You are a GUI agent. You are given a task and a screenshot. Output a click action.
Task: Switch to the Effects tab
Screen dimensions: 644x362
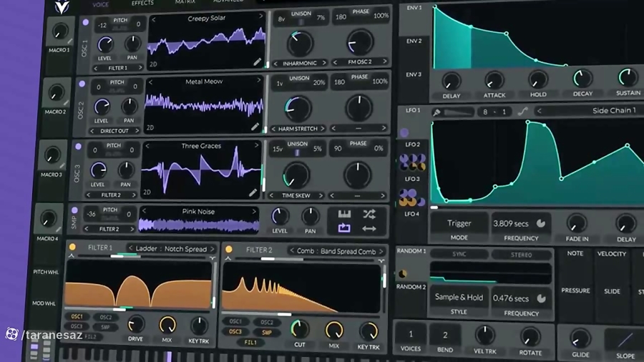pos(142,4)
